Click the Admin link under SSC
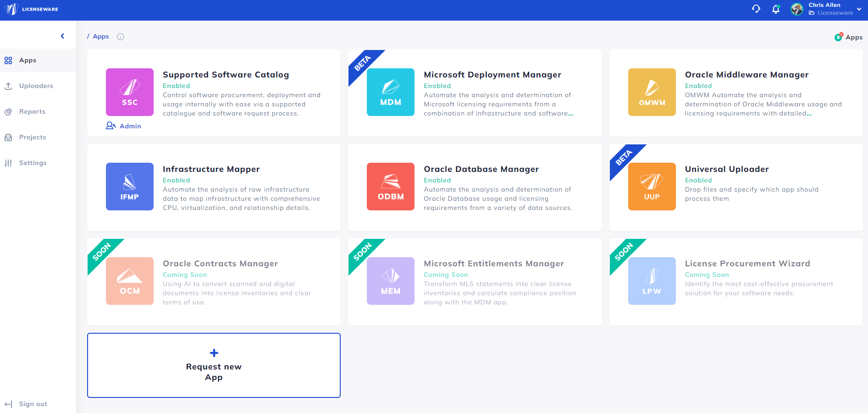The width and height of the screenshot is (868, 413). (x=124, y=126)
